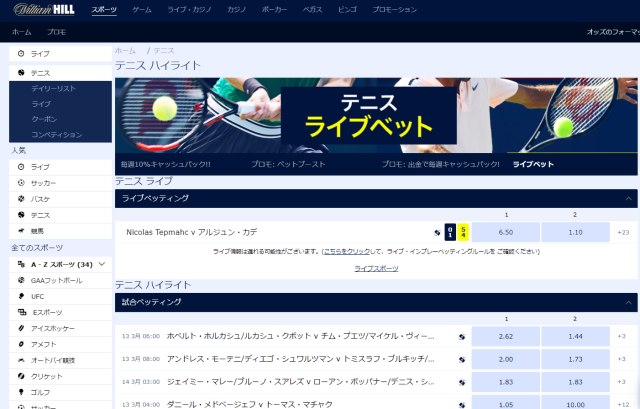Switch to the ポーカー tab
This screenshot has width=640, height=409.
coord(274,9)
